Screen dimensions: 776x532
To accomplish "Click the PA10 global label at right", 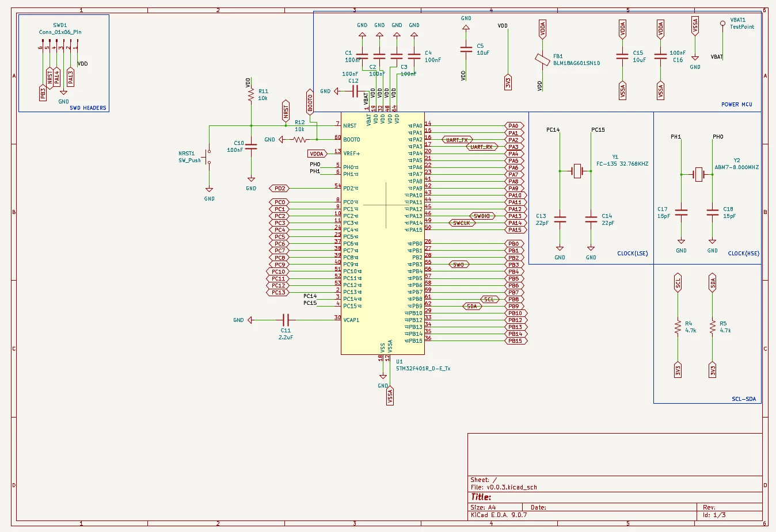I will [x=515, y=196].
